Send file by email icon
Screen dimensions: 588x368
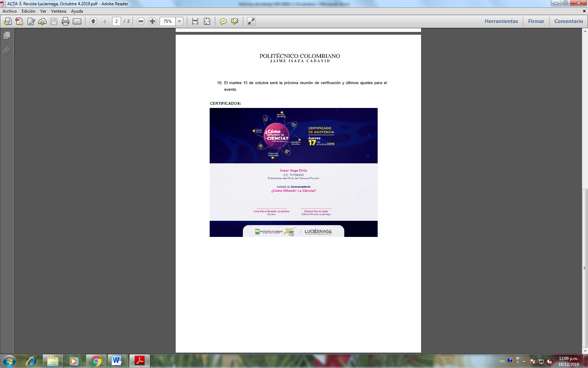coord(77,21)
